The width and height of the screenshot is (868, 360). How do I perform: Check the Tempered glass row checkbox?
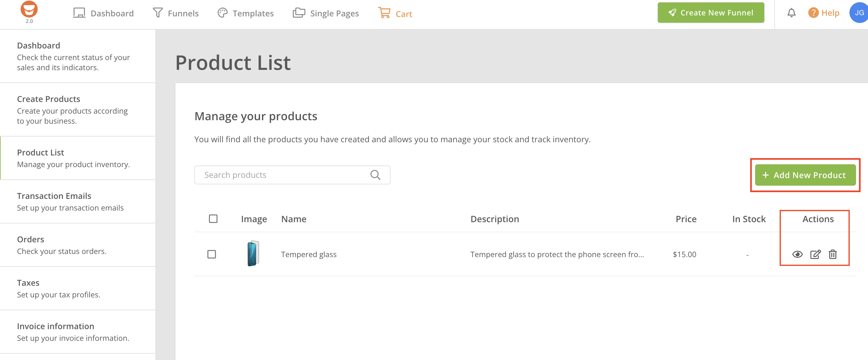[x=212, y=254]
